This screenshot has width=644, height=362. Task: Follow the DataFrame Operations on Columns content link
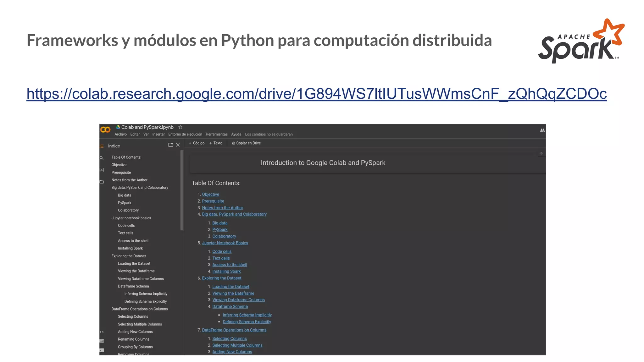pyautogui.click(x=234, y=330)
